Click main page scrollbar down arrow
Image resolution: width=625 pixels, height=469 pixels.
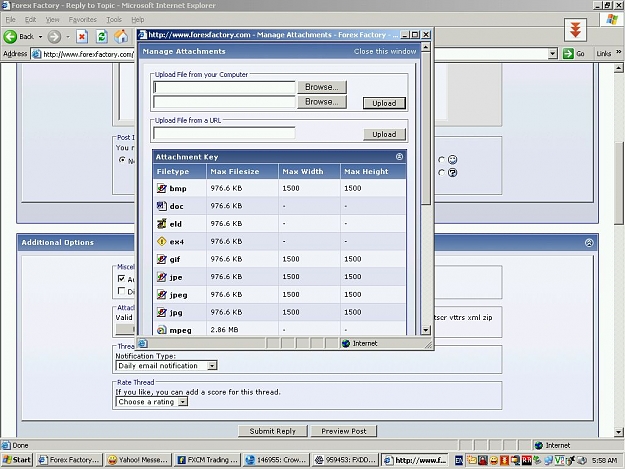619,432
